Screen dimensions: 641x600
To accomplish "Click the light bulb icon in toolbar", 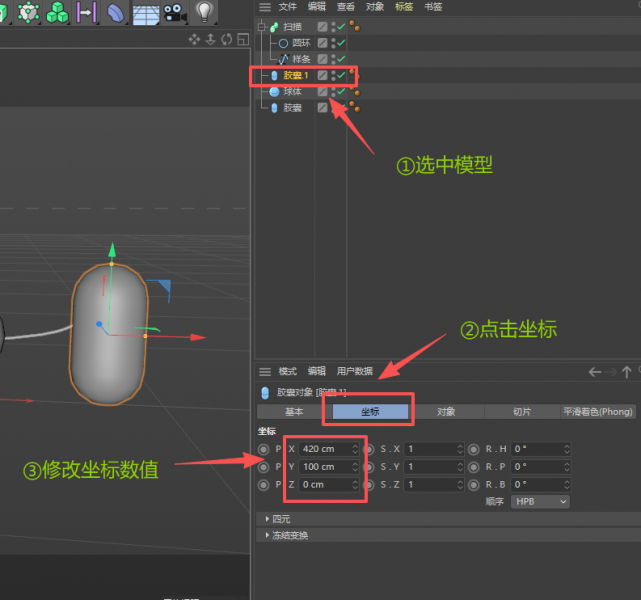I will (204, 12).
